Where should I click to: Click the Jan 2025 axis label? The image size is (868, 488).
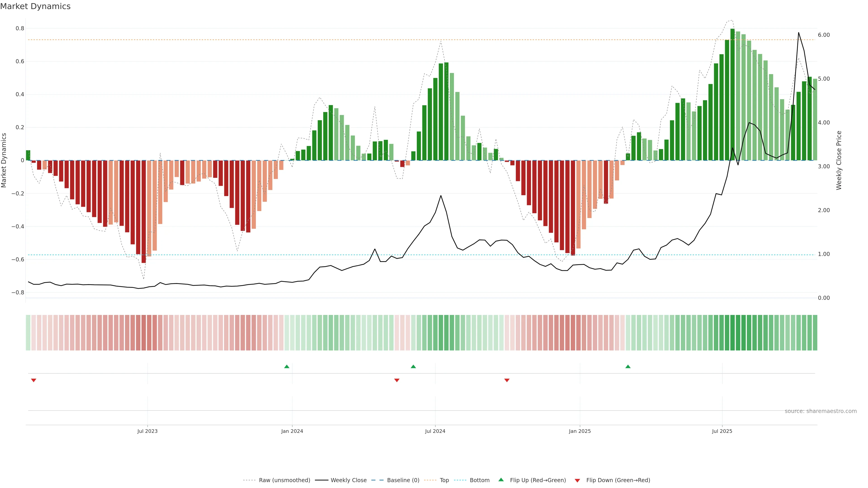pyautogui.click(x=580, y=431)
